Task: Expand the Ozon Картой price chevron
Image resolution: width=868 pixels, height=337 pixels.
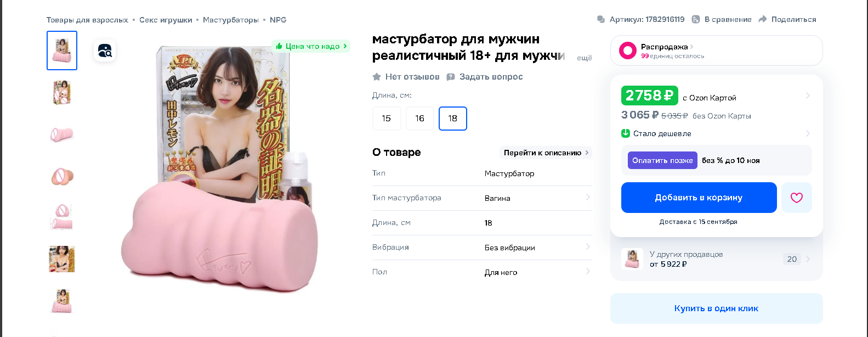Action: tap(808, 96)
